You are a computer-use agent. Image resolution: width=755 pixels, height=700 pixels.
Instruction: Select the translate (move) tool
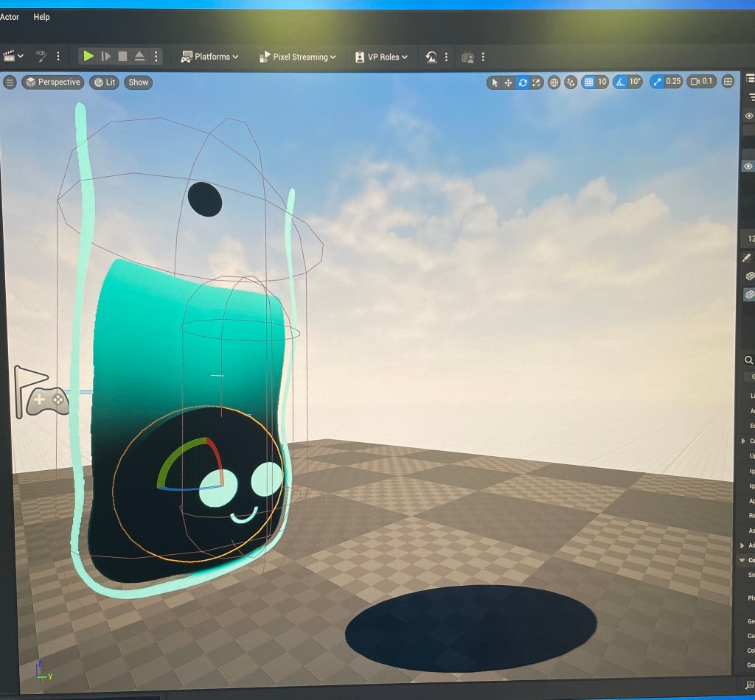[x=508, y=83]
